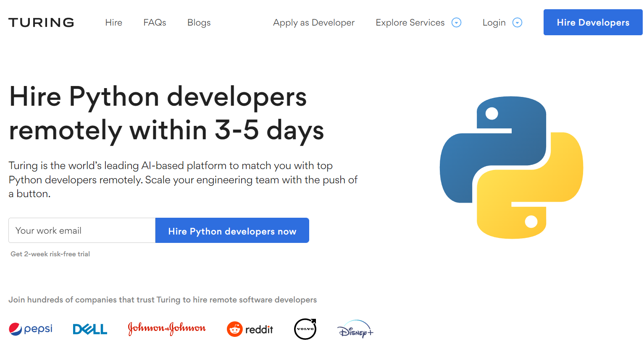644x344 pixels.
Task: Click the Pepsi company logo
Action: click(30, 329)
